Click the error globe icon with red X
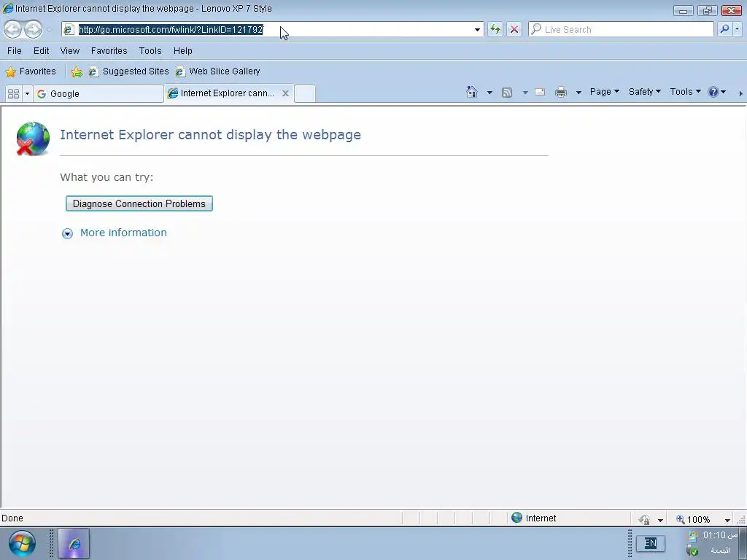 pos(32,139)
